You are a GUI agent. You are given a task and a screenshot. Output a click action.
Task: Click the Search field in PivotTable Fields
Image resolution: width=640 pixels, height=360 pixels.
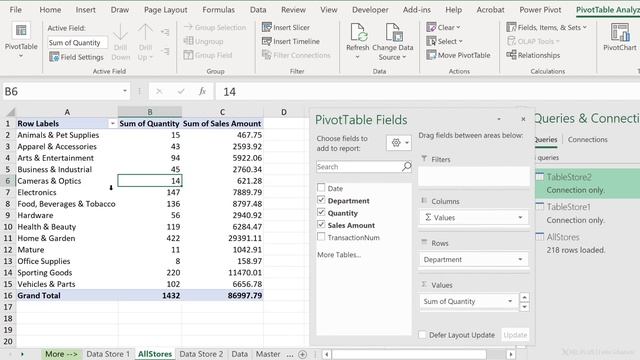pyautogui.click(x=360, y=167)
